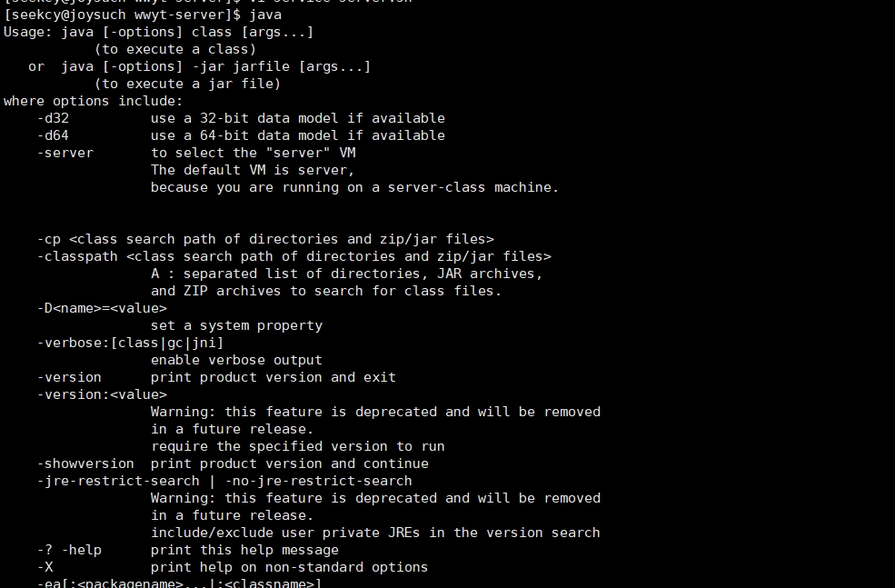Viewport: 895px width, 588px height.
Task: Click the '-cp' option line
Action: click(265, 239)
